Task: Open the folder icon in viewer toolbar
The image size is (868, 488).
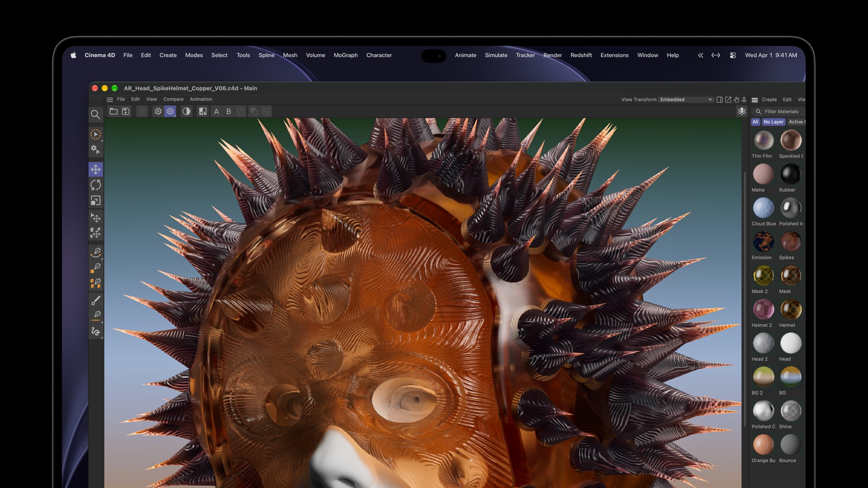Action: (114, 111)
